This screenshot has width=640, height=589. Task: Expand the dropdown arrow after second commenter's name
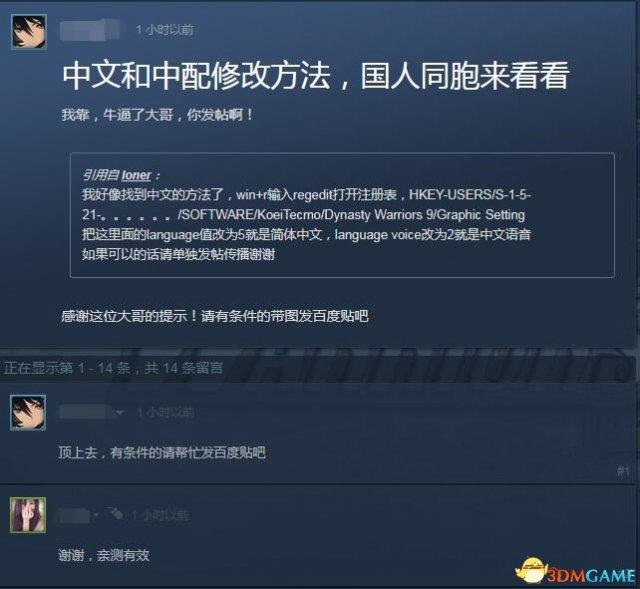click(x=96, y=515)
